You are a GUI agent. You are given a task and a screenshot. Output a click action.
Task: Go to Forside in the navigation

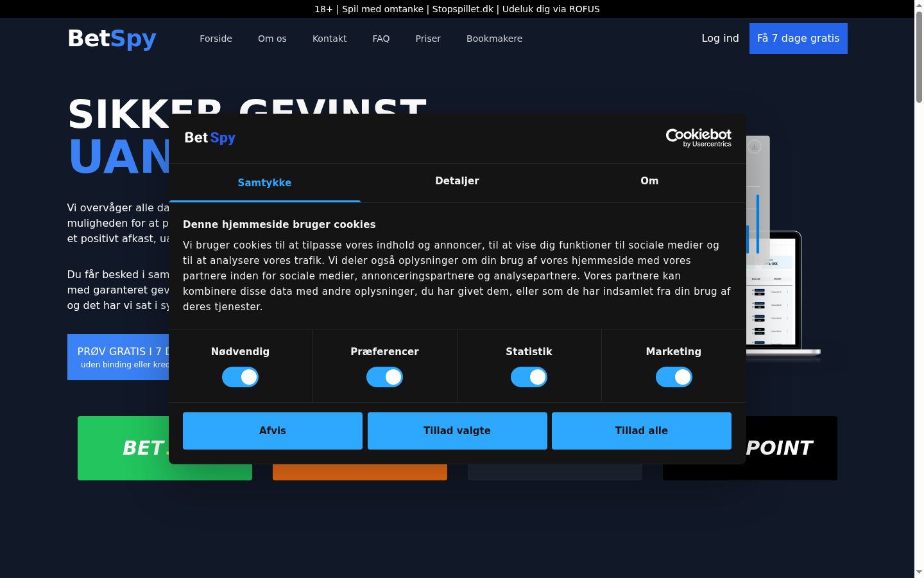click(216, 39)
